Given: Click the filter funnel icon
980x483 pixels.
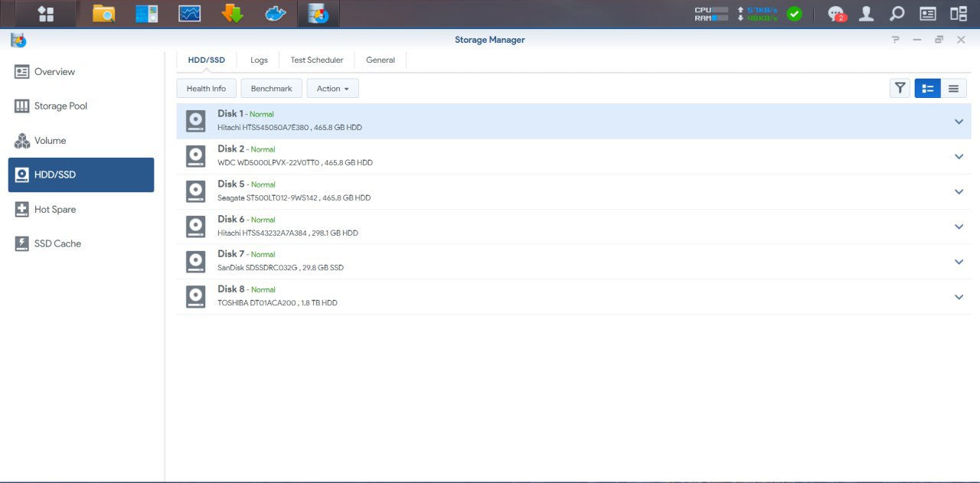Looking at the screenshot, I should (900, 89).
